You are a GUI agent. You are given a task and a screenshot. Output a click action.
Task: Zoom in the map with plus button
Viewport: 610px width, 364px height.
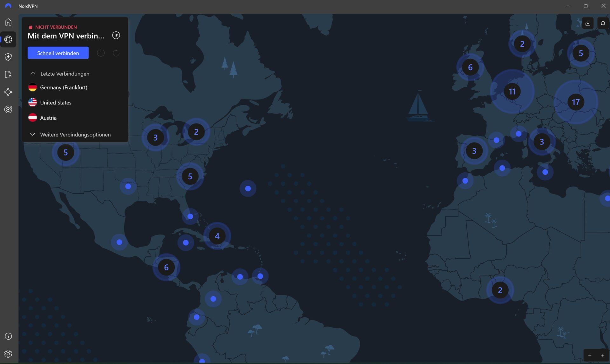point(602,355)
